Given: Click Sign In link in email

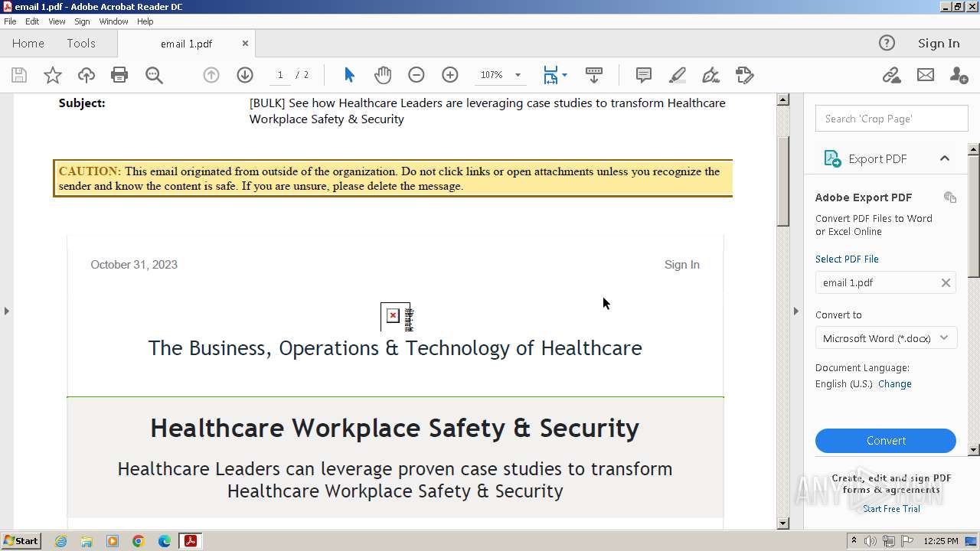Looking at the screenshot, I should (681, 265).
